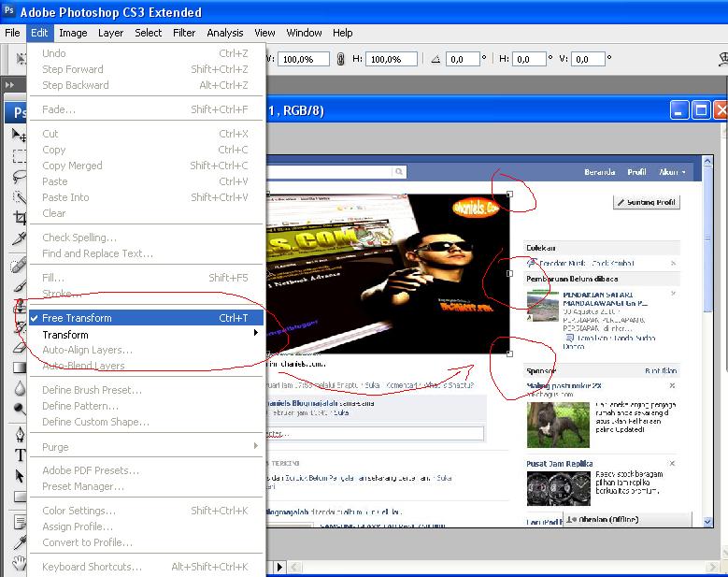Click the top-right transform handle
The image size is (728, 577).
[509, 195]
